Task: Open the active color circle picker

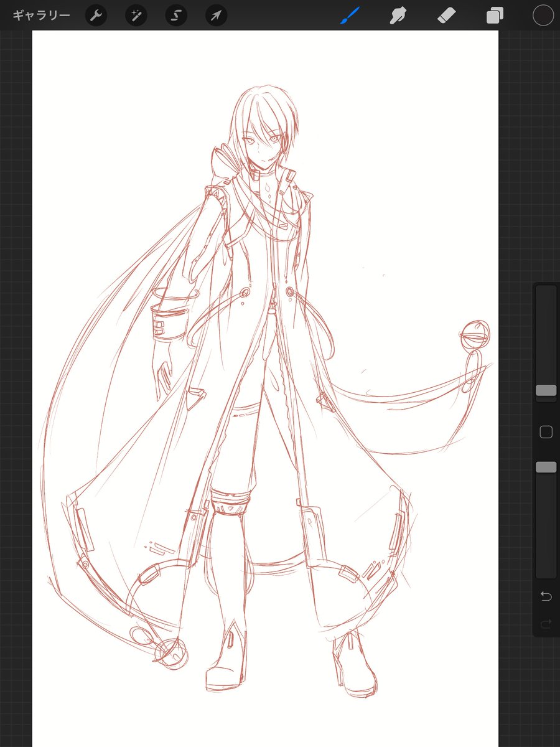Action: tap(543, 16)
